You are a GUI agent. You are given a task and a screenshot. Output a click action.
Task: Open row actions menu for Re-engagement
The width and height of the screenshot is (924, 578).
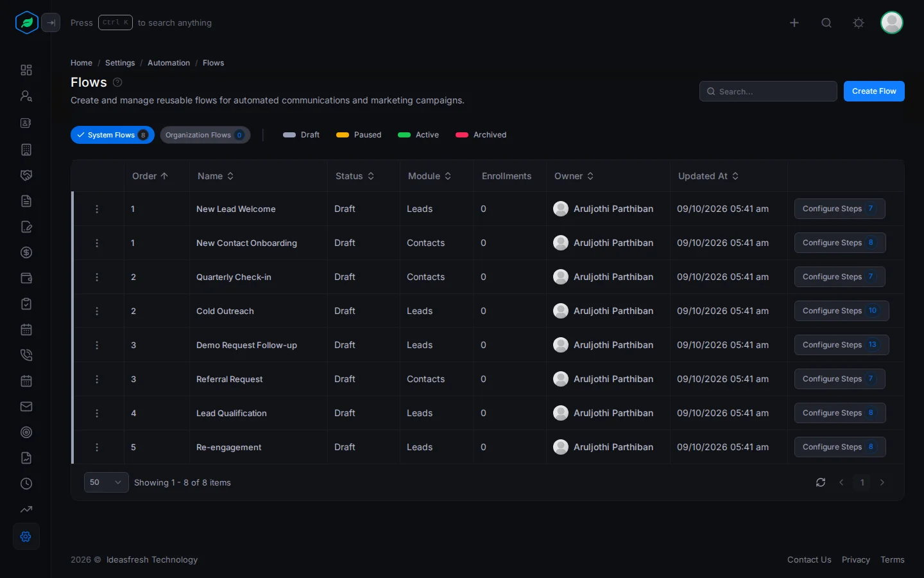[97, 447]
